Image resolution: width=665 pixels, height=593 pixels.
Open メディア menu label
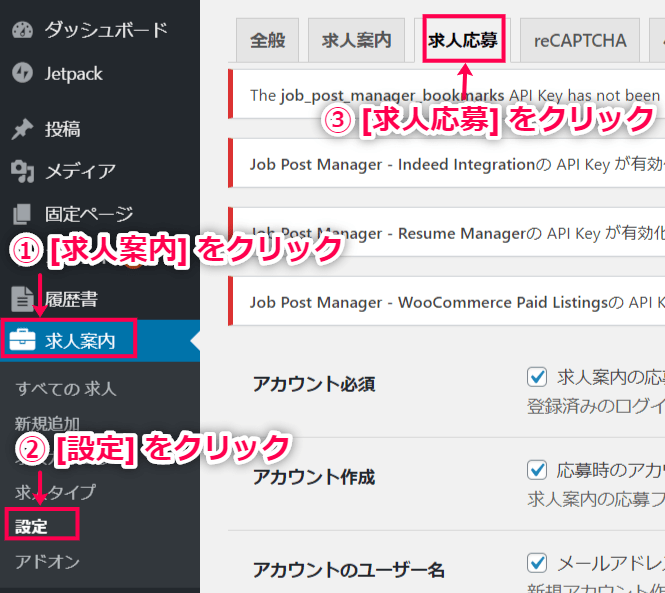click(x=80, y=172)
